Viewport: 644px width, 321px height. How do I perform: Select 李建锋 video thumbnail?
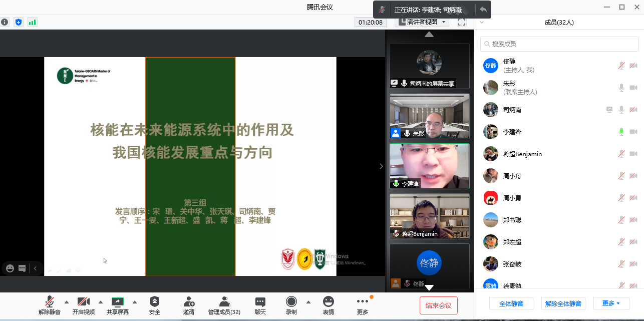coord(429,166)
